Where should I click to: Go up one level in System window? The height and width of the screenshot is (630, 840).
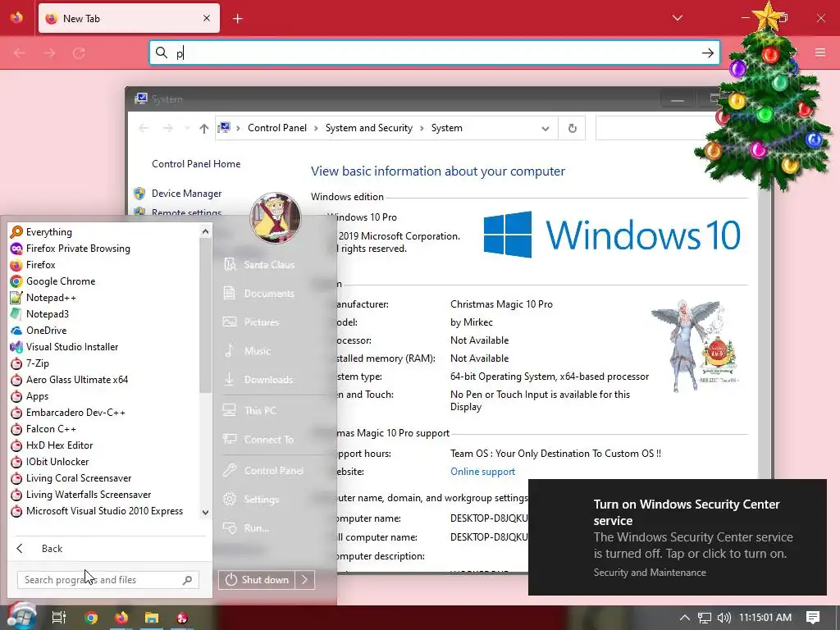203,128
